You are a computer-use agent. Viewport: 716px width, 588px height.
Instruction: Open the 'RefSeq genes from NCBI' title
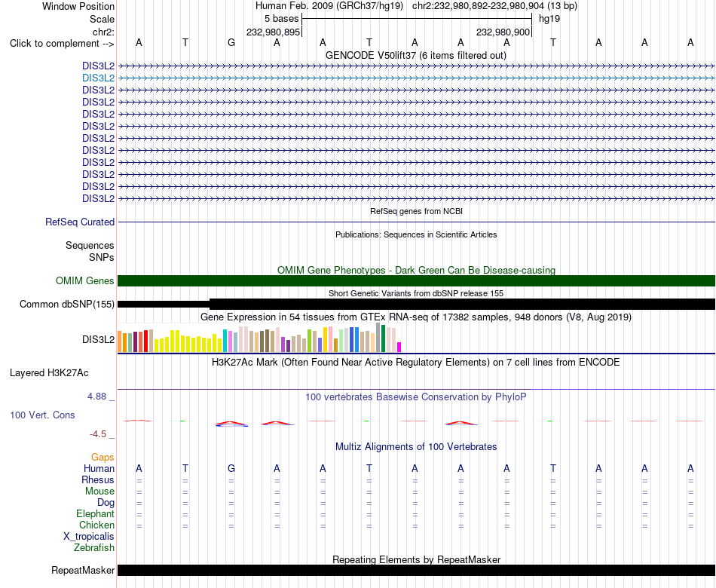(416, 211)
